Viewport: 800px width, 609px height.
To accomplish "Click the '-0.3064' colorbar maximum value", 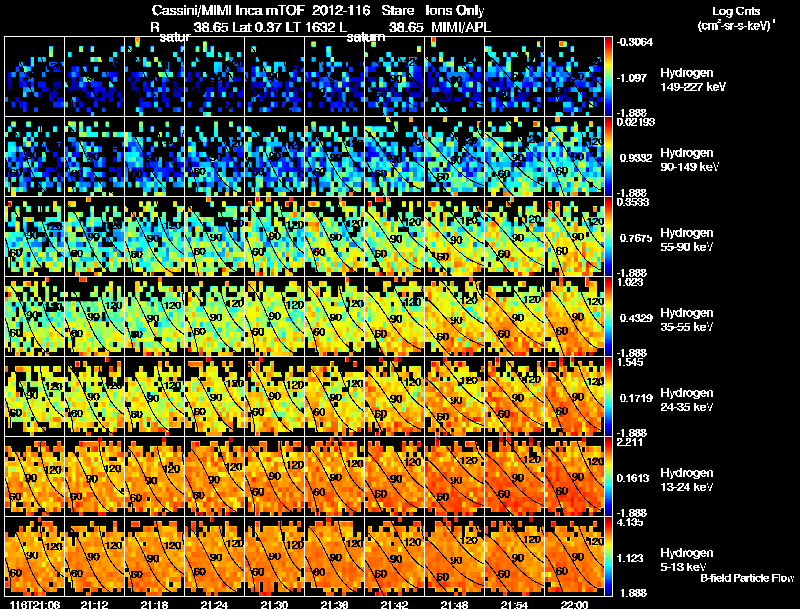I will click(635, 42).
